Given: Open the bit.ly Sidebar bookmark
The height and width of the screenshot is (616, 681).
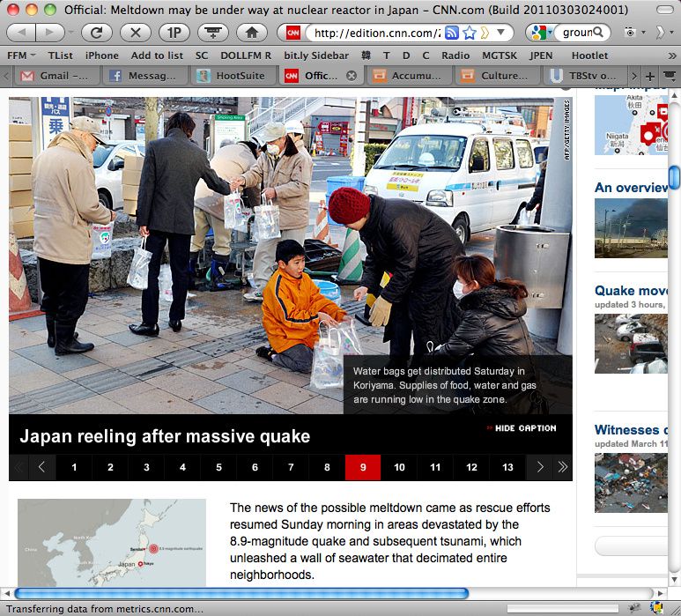Looking at the screenshot, I should [315, 55].
